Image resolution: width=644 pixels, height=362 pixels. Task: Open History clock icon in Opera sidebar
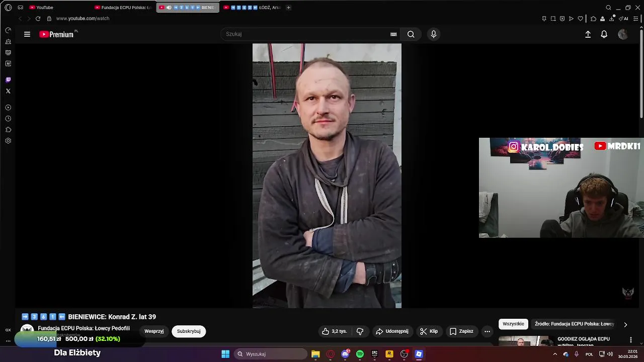[x=8, y=119]
